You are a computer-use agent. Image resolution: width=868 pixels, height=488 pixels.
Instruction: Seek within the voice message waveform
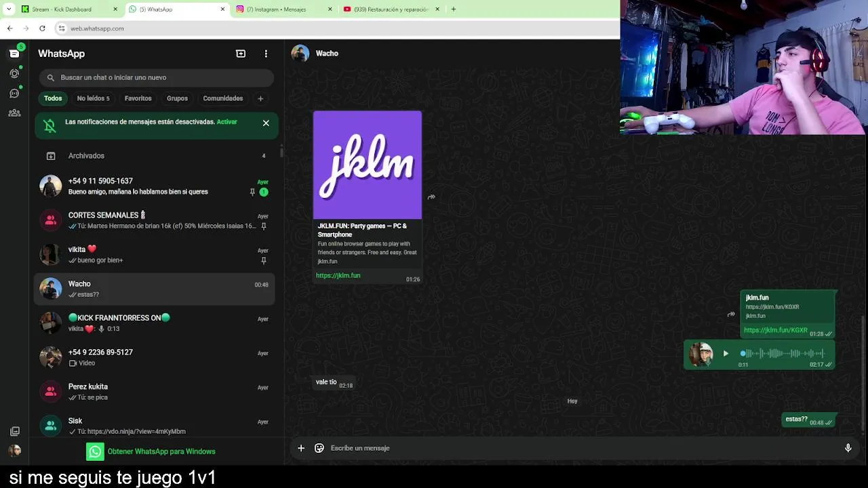783,353
